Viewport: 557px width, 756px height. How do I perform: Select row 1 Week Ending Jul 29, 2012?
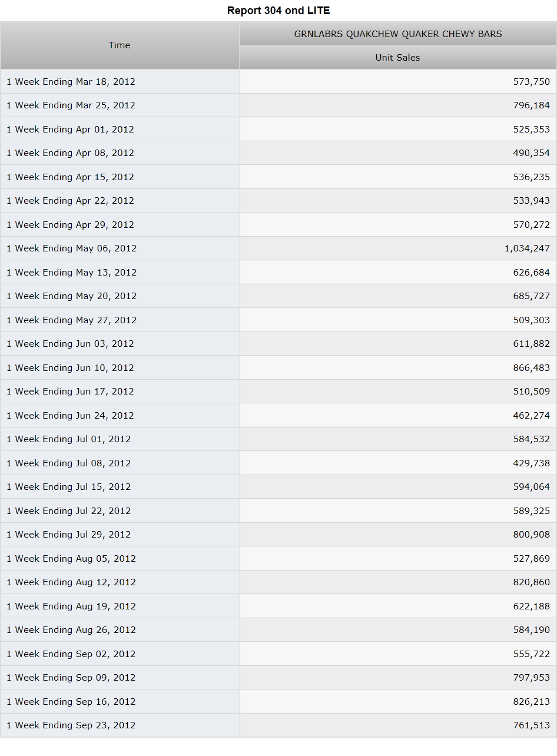point(278,535)
